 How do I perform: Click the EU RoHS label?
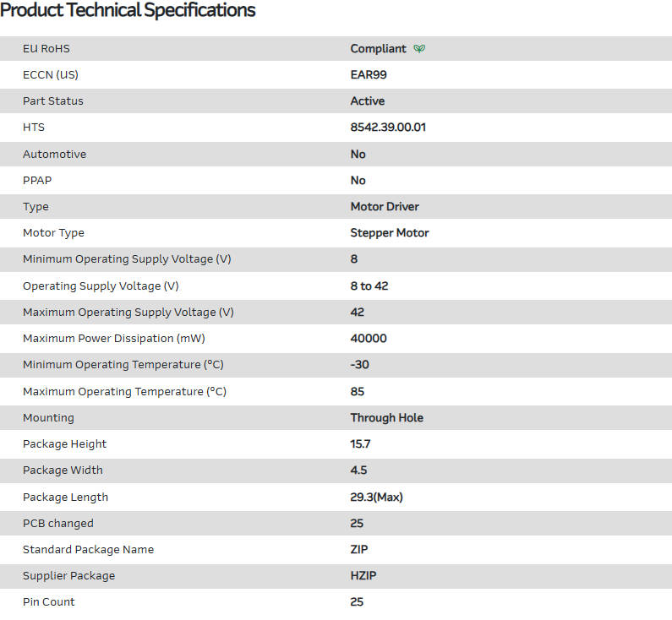pyautogui.click(x=46, y=49)
